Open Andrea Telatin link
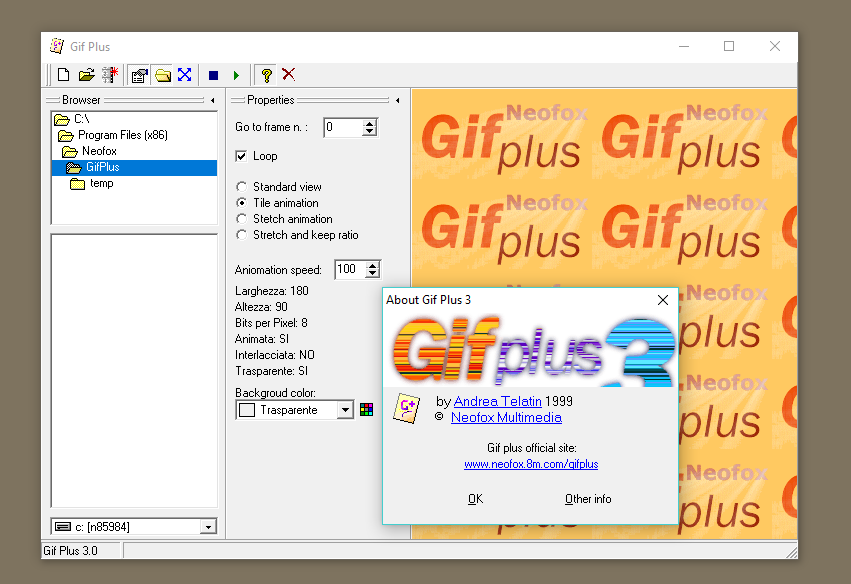This screenshot has width=851, height=584. click(498, 401)
